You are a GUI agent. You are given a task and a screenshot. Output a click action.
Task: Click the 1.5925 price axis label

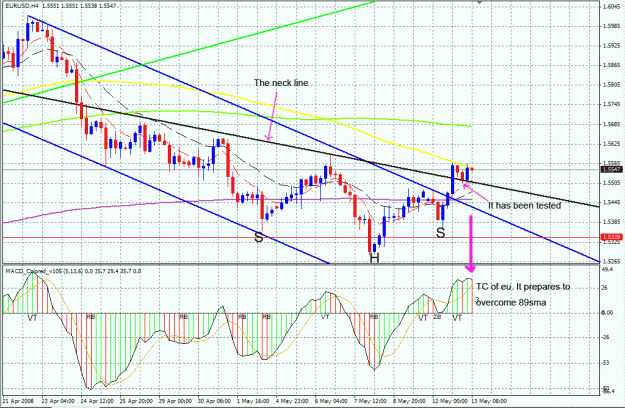611,46
